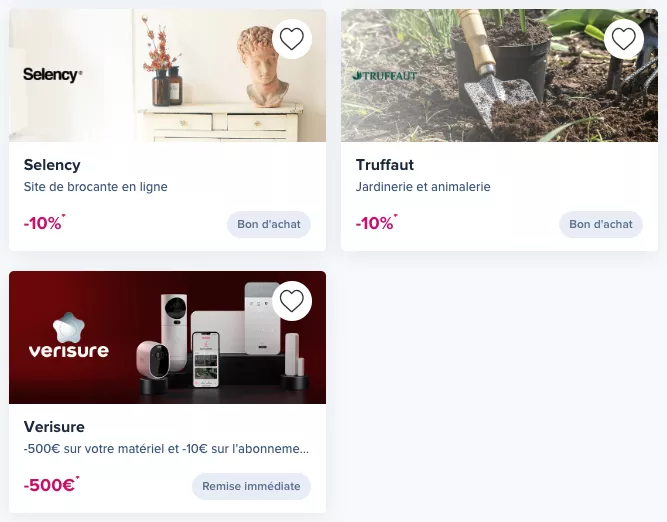The width and height of the screenshot is (667, 522).
Task: Favorite the Selency offer with heart icon
Action: point(292,39)
